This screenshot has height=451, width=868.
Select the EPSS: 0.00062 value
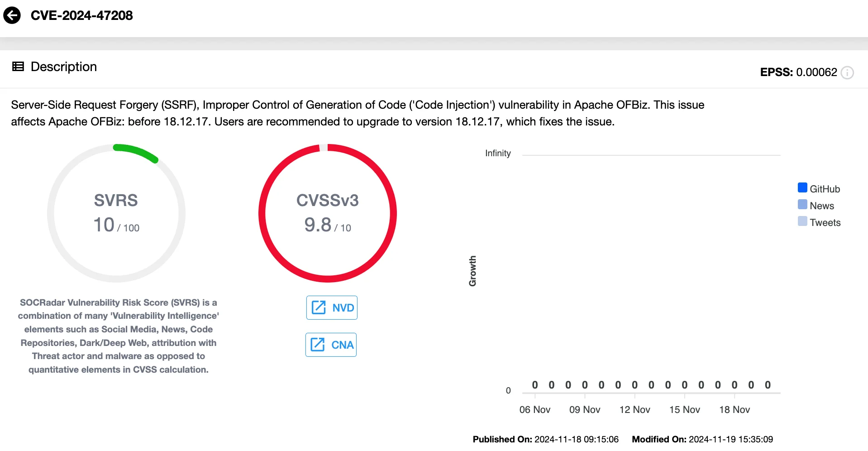click(799, 72)
